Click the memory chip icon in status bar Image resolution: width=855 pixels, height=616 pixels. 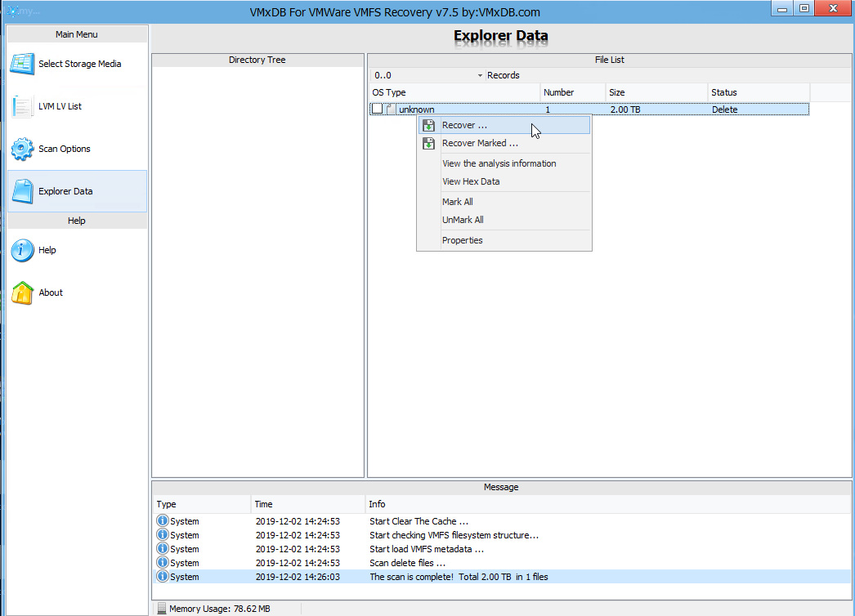click(x=161, y=609)
